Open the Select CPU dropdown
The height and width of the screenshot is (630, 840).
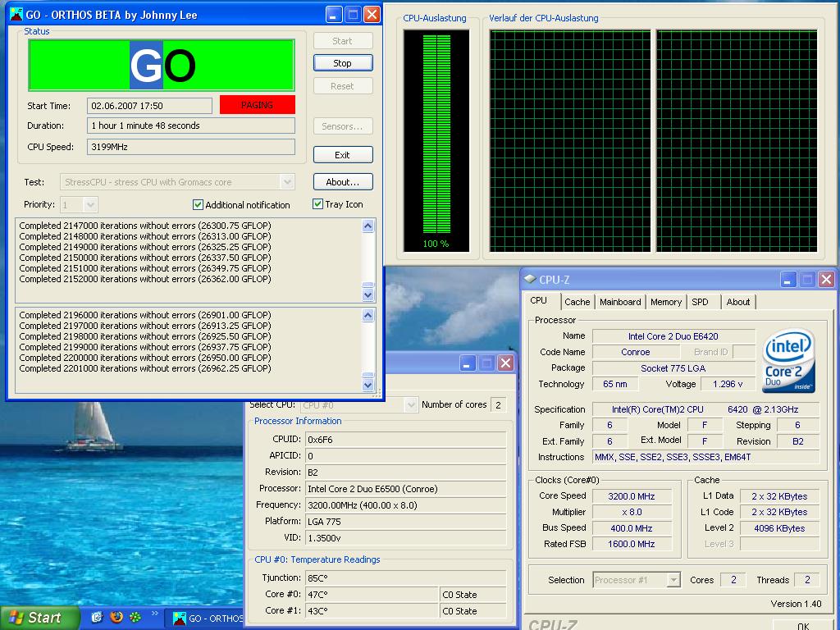[x=411, y=405]
